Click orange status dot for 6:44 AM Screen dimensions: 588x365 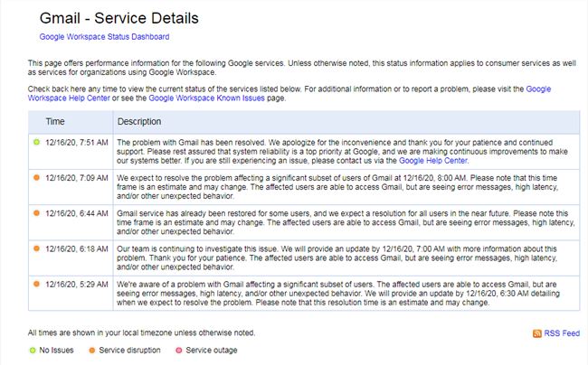point(36,213)
